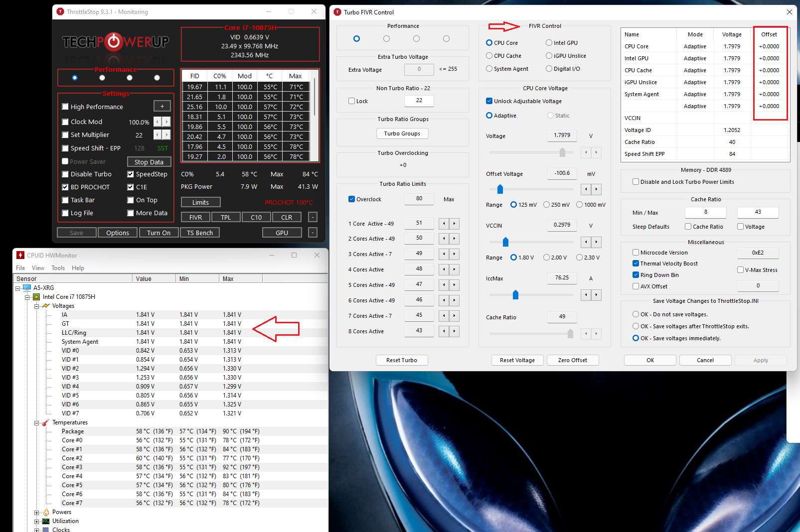Click the minus button next to GPU
This screenshot has width=800, height=532.
tap(313, 233)
